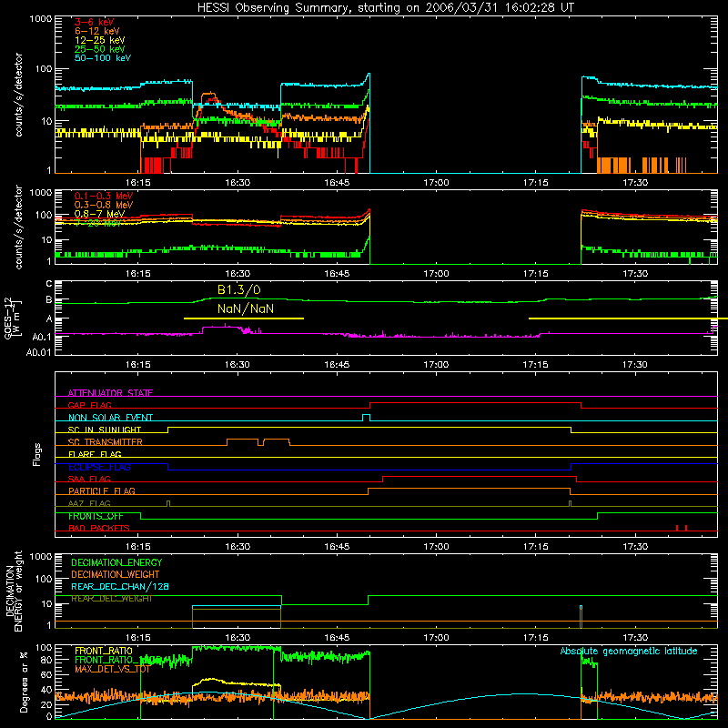728x728 pixels.
Task: Click the MAX_DET_VS_TOT legend label
Action: pos(112,669)
